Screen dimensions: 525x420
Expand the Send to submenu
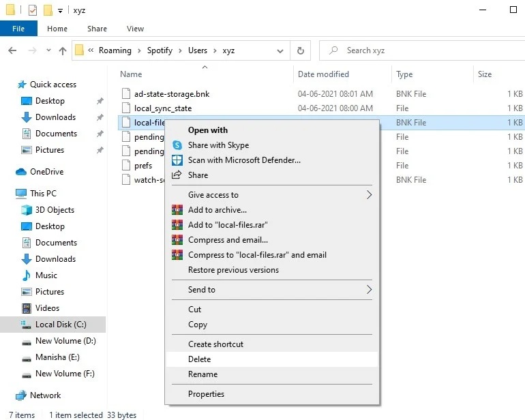[x=272, y=290]
